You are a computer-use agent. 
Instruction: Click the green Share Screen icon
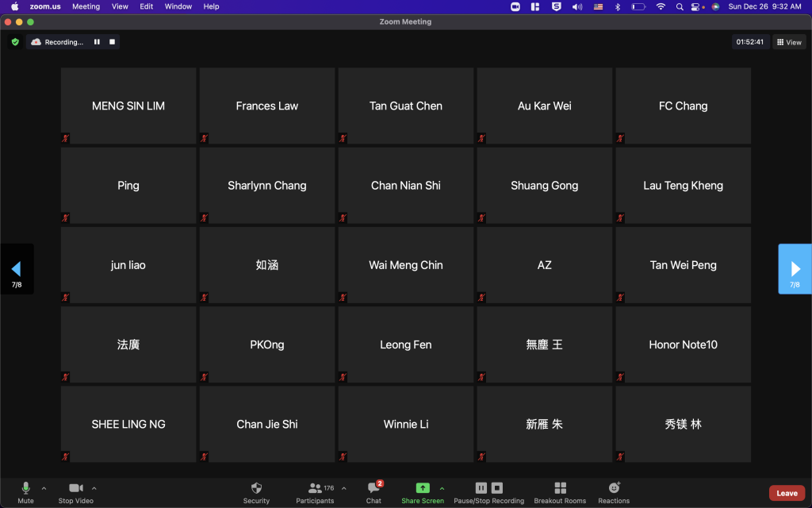(x=423, y=487)
